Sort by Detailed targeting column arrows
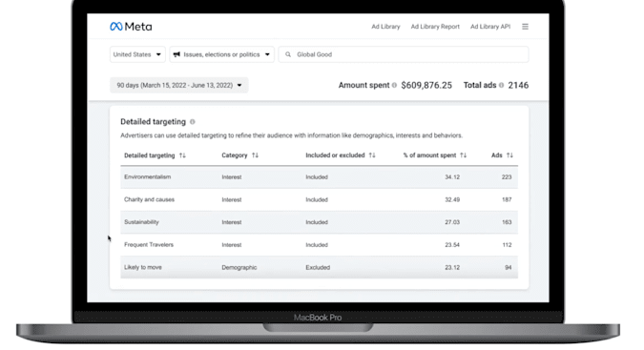The height and width of the screenshot is (350, 644). click(182, 155)
